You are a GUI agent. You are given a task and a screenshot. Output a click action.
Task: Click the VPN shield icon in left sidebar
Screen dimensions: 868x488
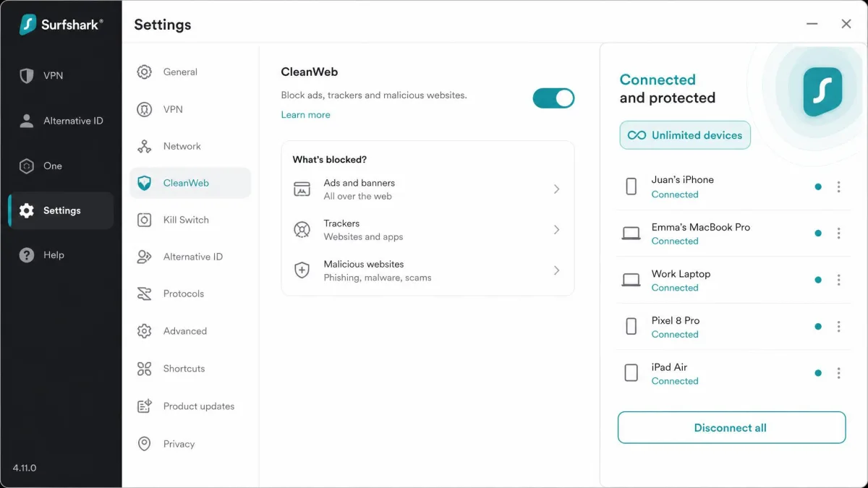[27, 76]
